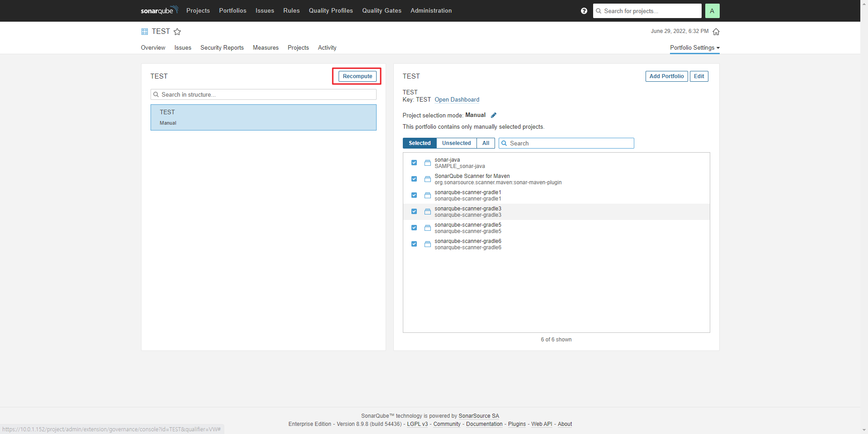
Task: Open the Projects menu in top bar
Action: 198,10
